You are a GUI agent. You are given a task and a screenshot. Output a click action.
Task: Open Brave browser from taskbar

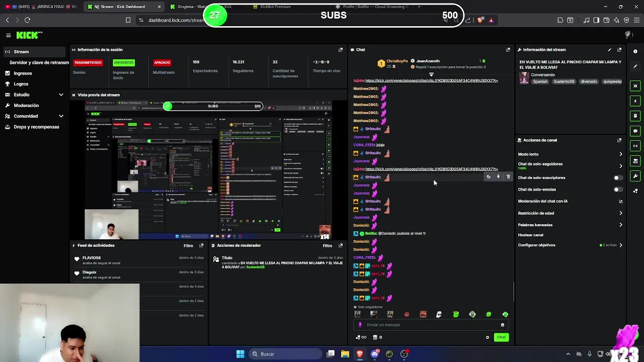360,354
